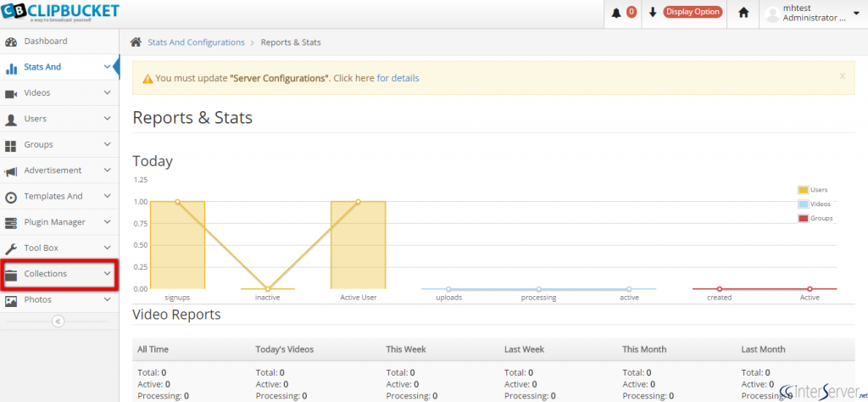Viewport: 868px width, 402px height.
Task: Expand the Tool Box menu chevron
Action: tap(108, 248)
